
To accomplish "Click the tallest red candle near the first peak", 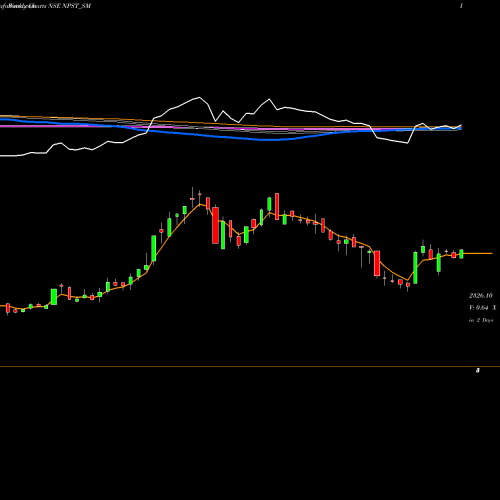I will [215, 225].
